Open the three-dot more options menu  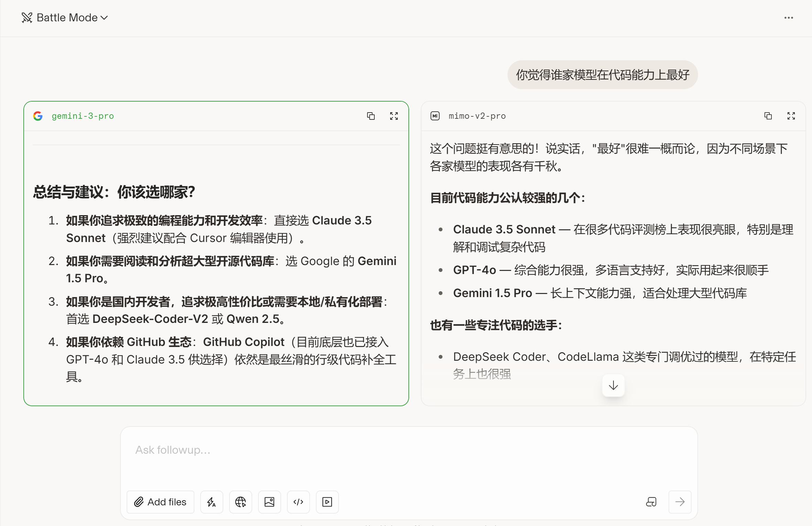click(x=789, y=18)
